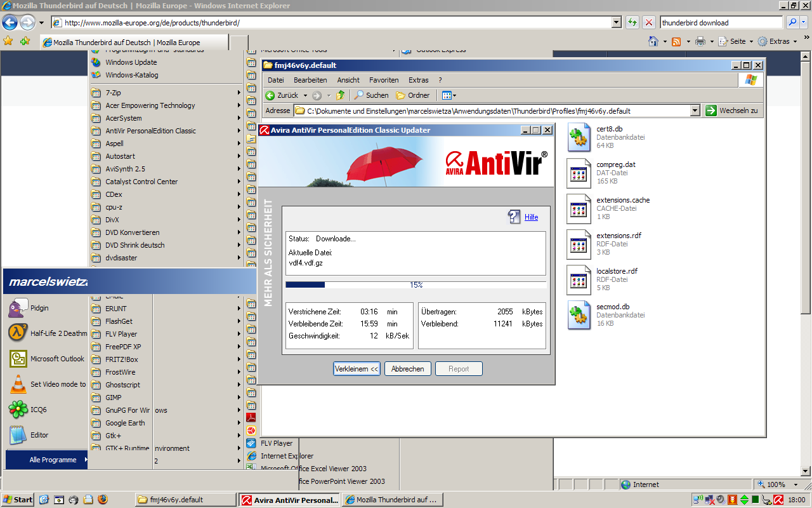Open Explorer views (Ansichten) dropdown
Image resolution: width=812 pixels, height=508 pixels.
[449, 95]
